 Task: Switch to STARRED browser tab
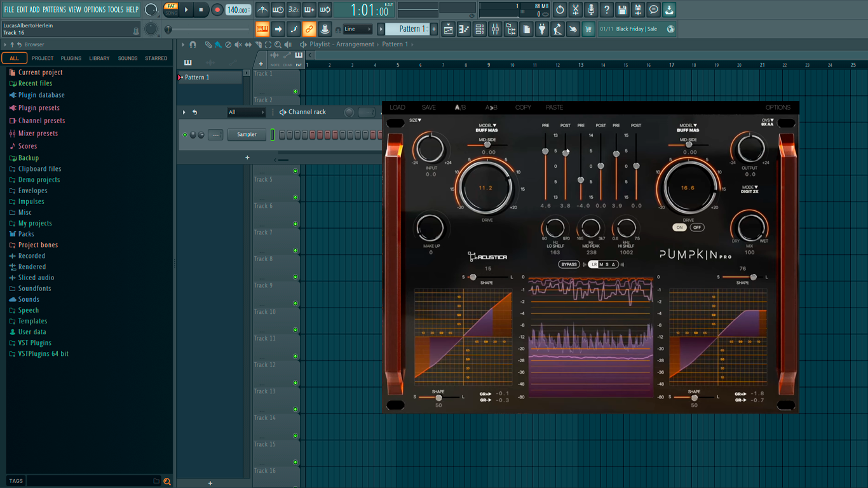pos(156,58)
